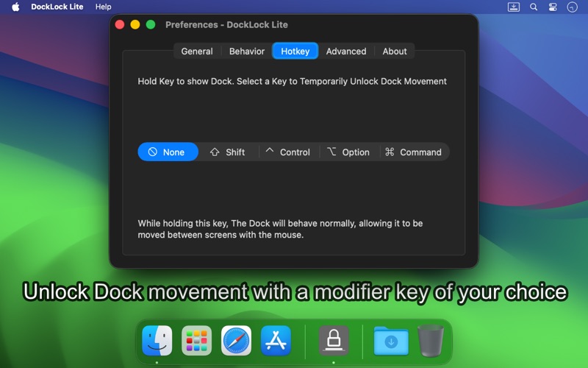The width and height of the screenshot is (588, 368).
Task: Open Launchpad in the Dock
Action: pos(196,341)
